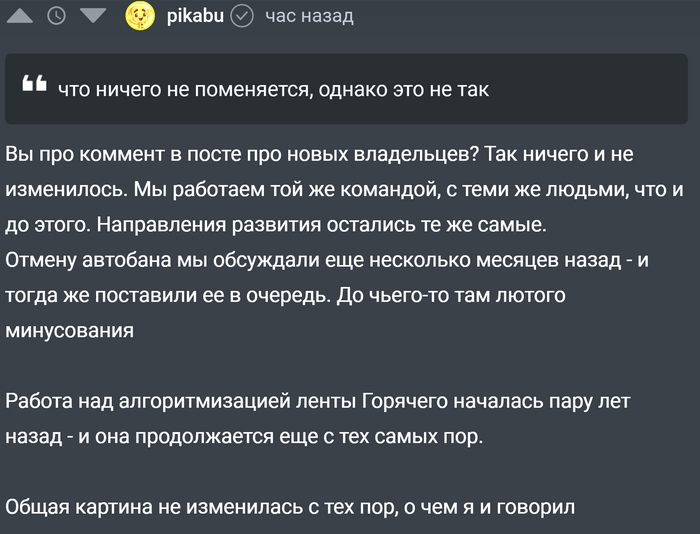Downvote the pikabu comment
The image size is (700, 534).
[x=91, y=16]
